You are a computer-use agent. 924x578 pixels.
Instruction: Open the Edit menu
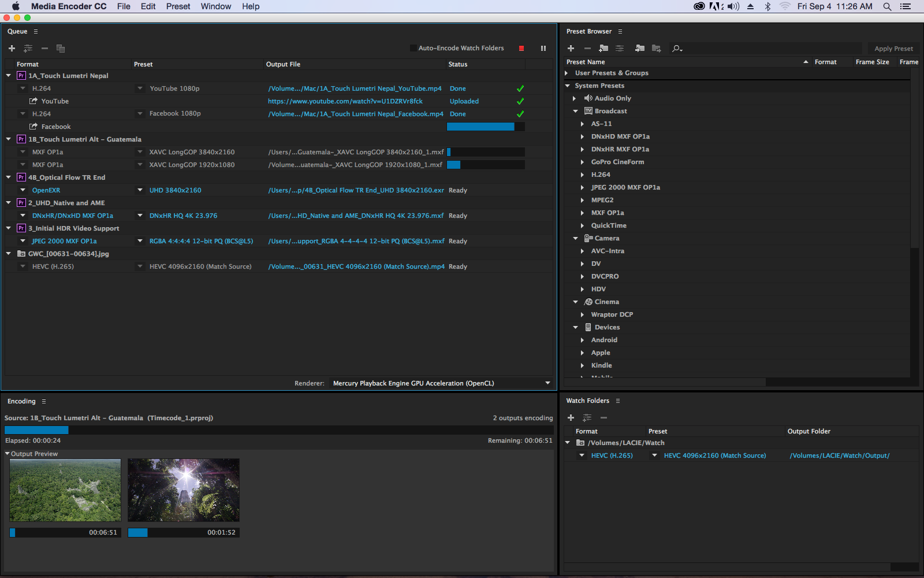[148, 6]
